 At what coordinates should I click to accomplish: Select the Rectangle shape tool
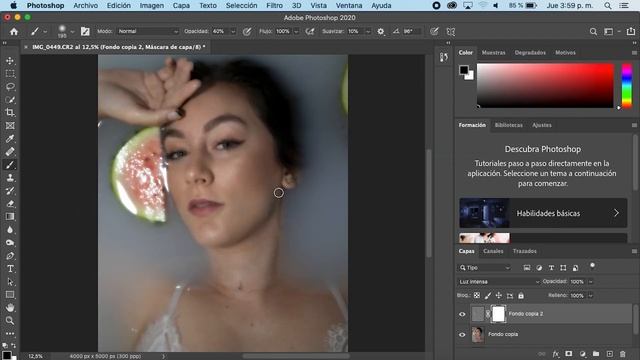coord(10,295)
